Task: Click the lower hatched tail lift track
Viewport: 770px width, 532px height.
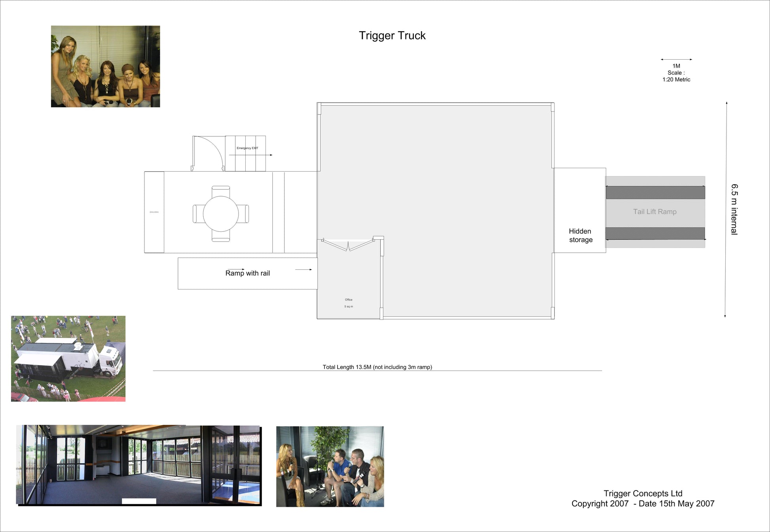Action: (655, 233)
